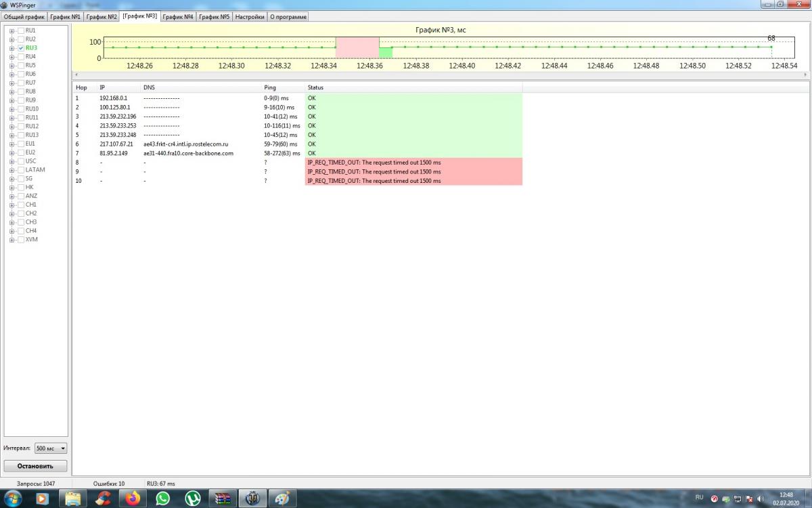The width and height of the screenshot is (812, 508).
Task: Open Action Center flag tray icon
Action: point(749,499)
